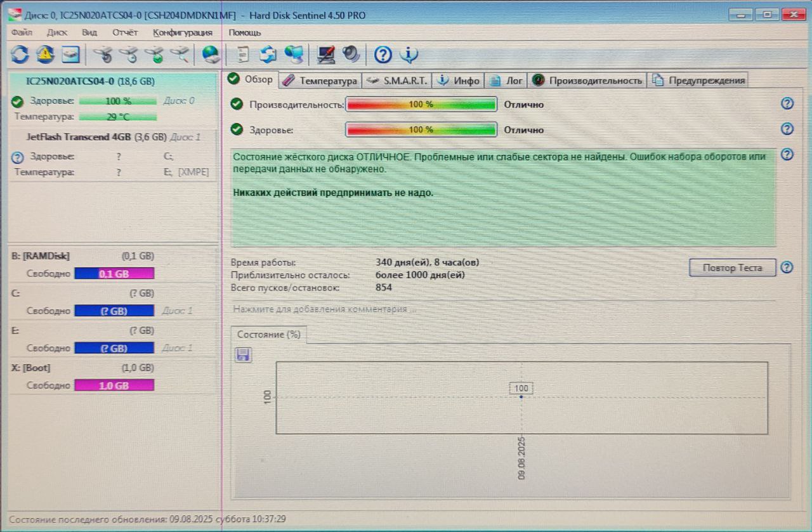
Task: Open the monitor with red pen configuration icon
Action: click(x=326, y=55)
